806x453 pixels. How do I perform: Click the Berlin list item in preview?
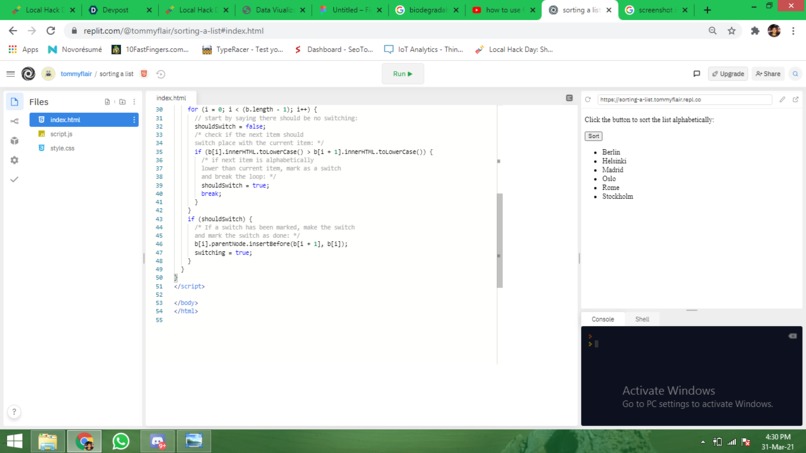click(x=611, y=152)
